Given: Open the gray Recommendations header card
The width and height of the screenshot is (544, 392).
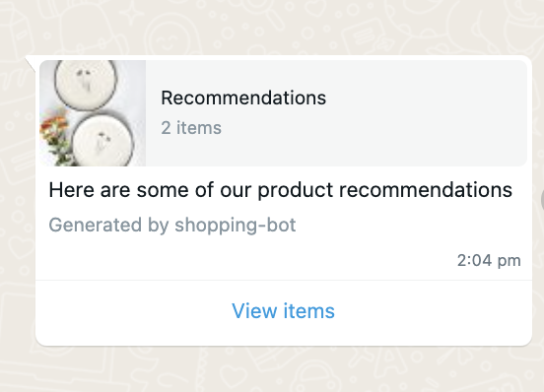Looking at the screenshot, I should click(284, 113).
